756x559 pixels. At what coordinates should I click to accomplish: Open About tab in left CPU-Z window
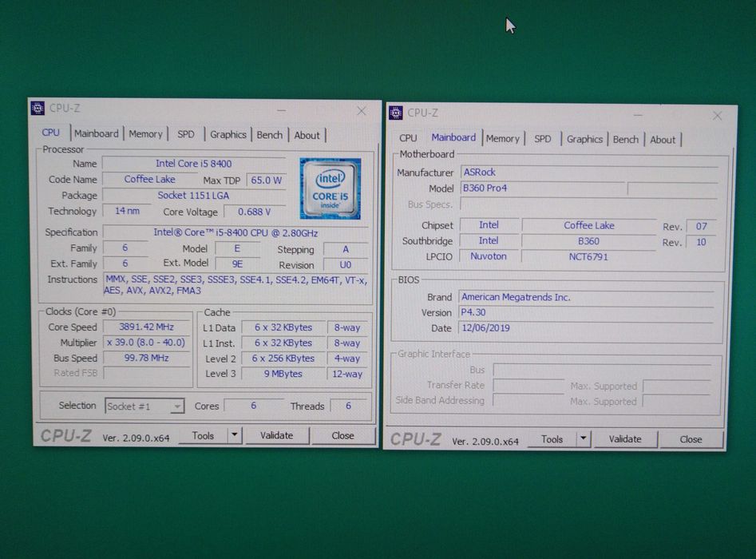(307, 136)
